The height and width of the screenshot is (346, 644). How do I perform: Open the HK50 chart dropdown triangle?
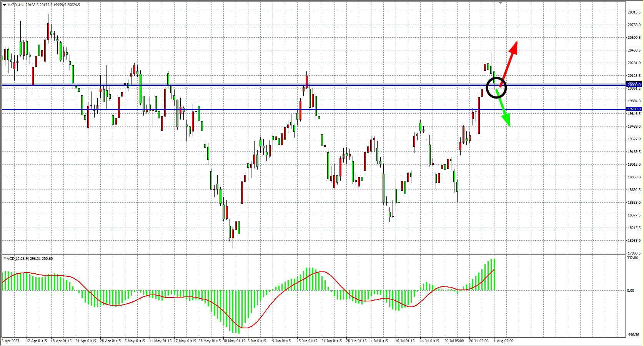point(4,5)
